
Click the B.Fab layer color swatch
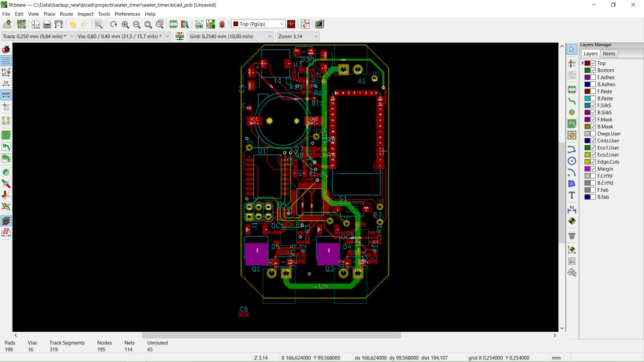(587, 197)
